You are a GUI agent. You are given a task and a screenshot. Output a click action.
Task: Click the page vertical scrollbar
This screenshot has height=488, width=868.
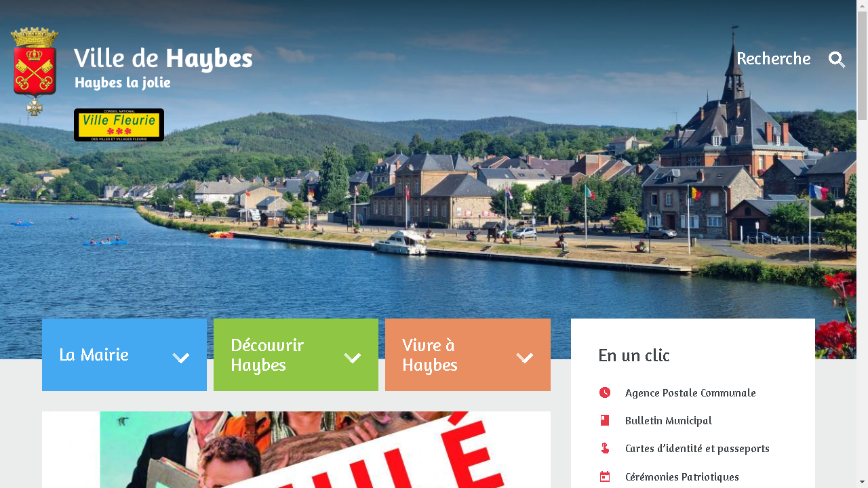click(862, 244)
